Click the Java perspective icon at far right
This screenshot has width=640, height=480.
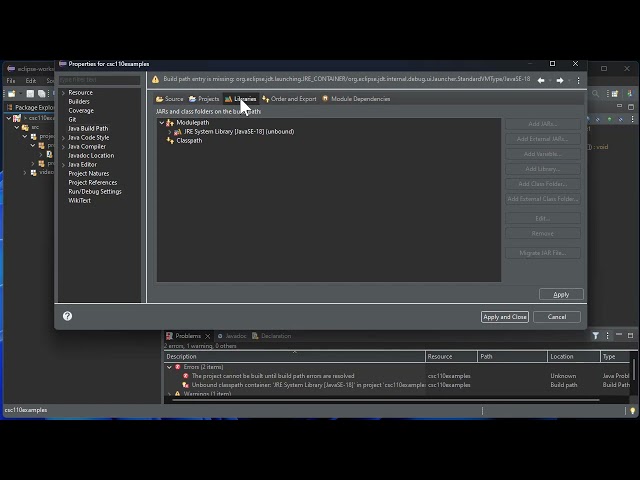630,94
